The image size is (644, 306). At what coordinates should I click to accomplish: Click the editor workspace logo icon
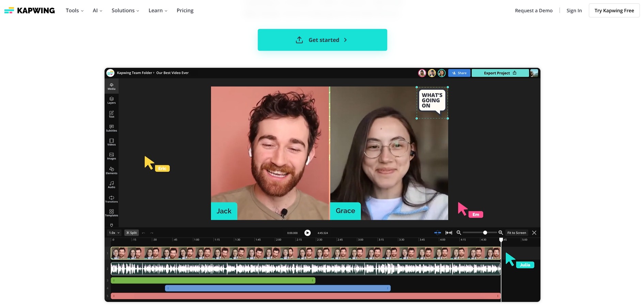click(x=110, y=73)
